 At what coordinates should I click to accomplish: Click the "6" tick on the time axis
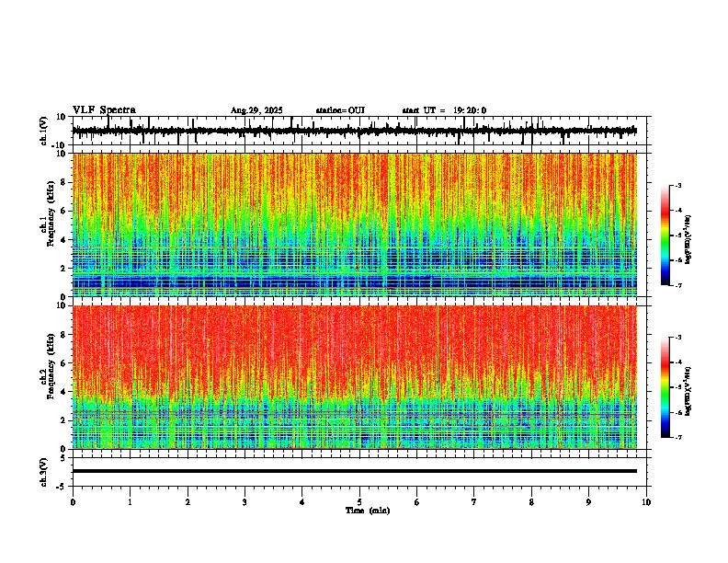point(417,502)
